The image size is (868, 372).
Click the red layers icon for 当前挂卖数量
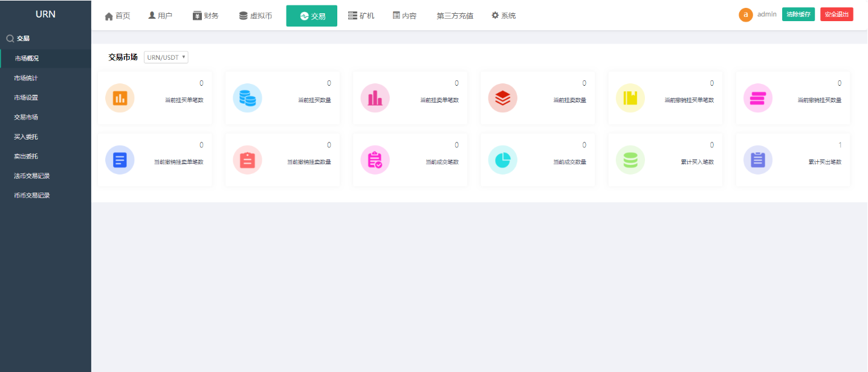pos(502,98)
